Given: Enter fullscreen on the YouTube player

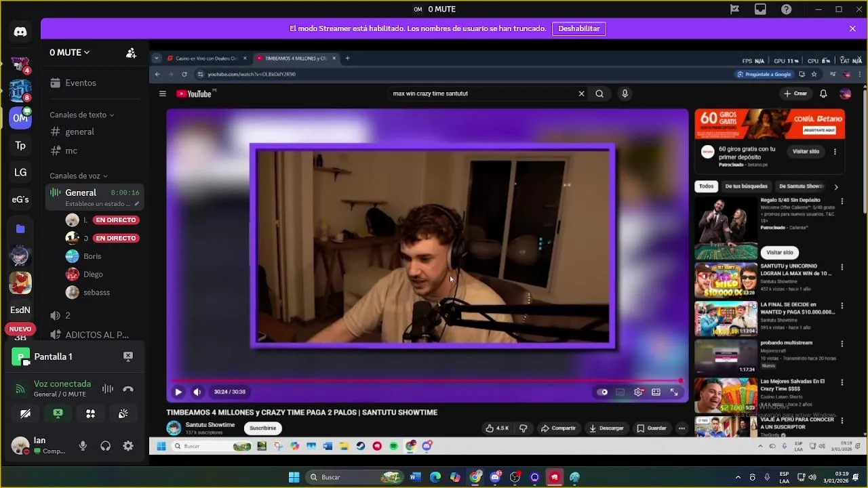Looking at the screenshot, I should (x=674, y=392).
